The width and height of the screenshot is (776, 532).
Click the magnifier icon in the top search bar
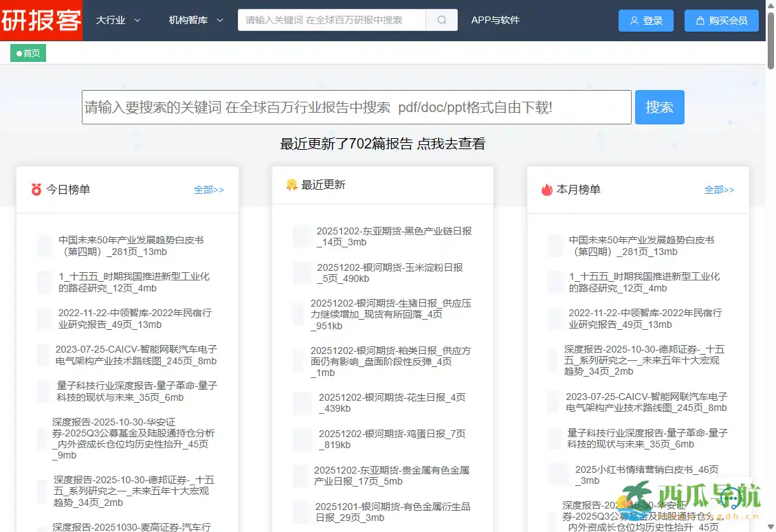[442, 21]
